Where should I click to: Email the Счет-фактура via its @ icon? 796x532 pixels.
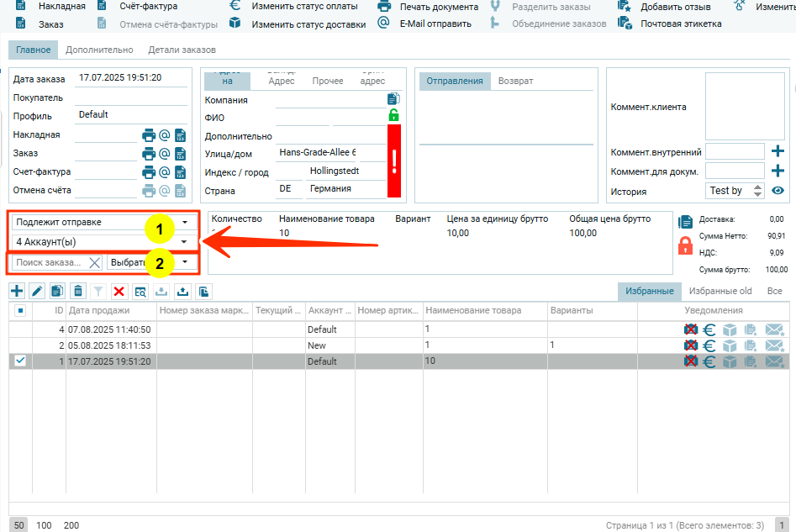click(x=165, y=172)
